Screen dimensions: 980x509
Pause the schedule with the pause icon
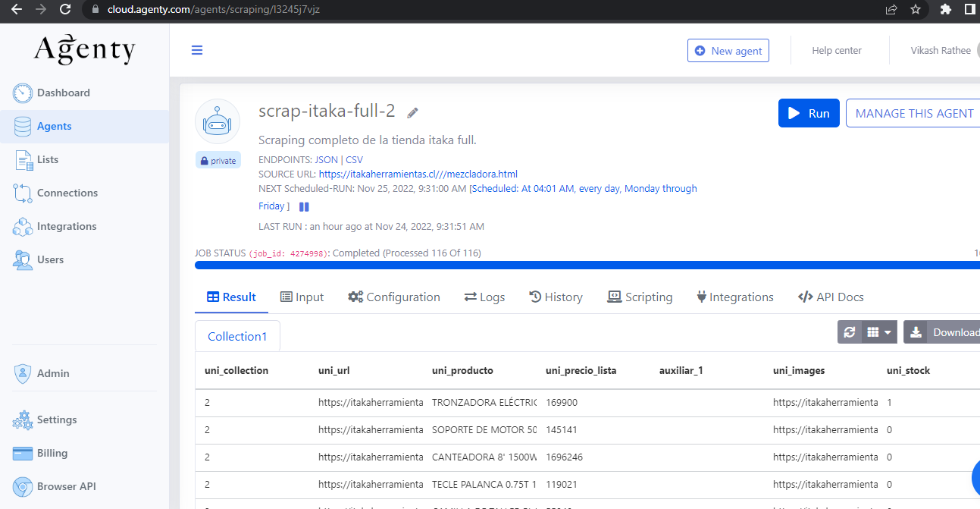[x=304, y=207]
